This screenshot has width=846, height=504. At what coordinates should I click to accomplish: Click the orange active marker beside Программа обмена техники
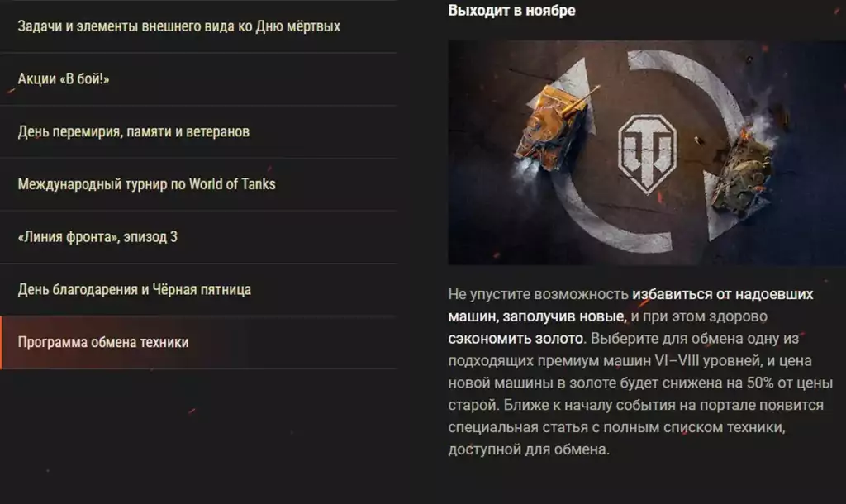tap(1, 343)
